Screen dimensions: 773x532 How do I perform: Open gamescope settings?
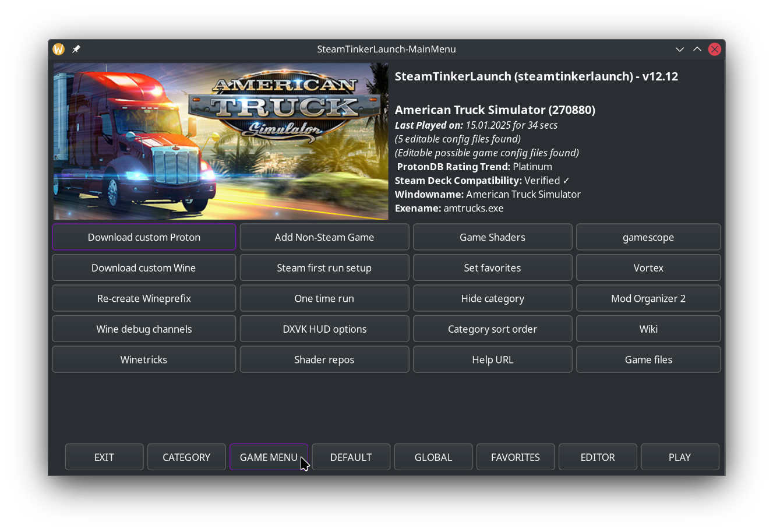(648, 237)
